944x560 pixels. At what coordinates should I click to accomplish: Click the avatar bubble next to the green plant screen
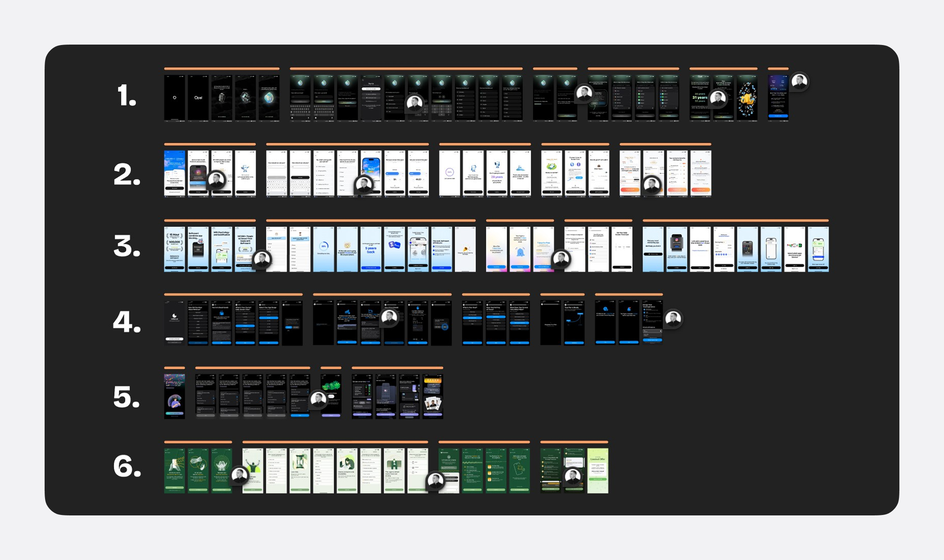click(x=318, y=399)
